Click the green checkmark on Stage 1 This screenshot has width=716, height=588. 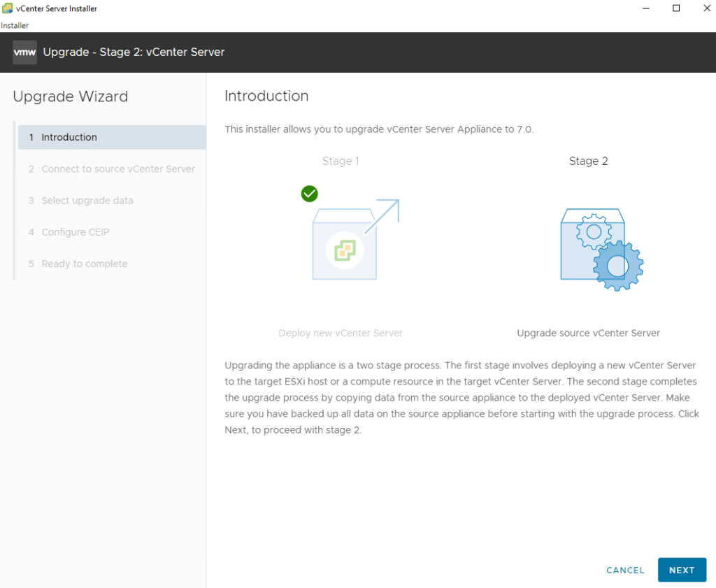(310, 193)
